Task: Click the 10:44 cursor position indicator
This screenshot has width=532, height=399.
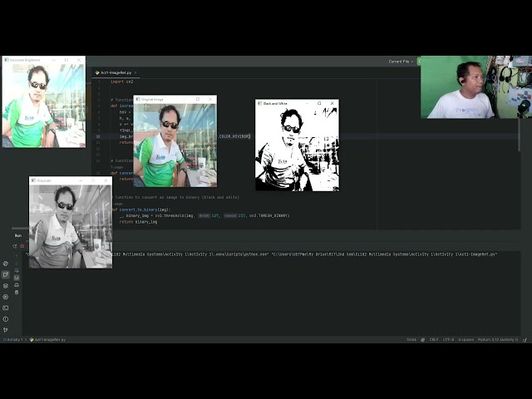Action: point(411,340)
